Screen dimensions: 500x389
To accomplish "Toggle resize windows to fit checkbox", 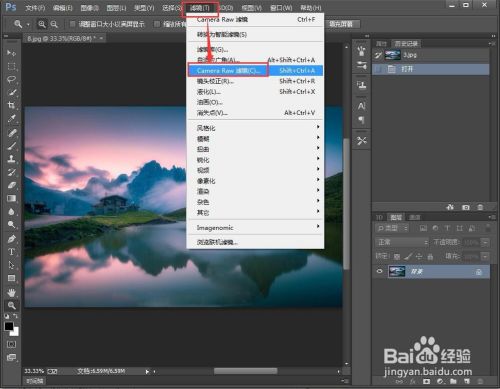I will (x=72, y=24).
